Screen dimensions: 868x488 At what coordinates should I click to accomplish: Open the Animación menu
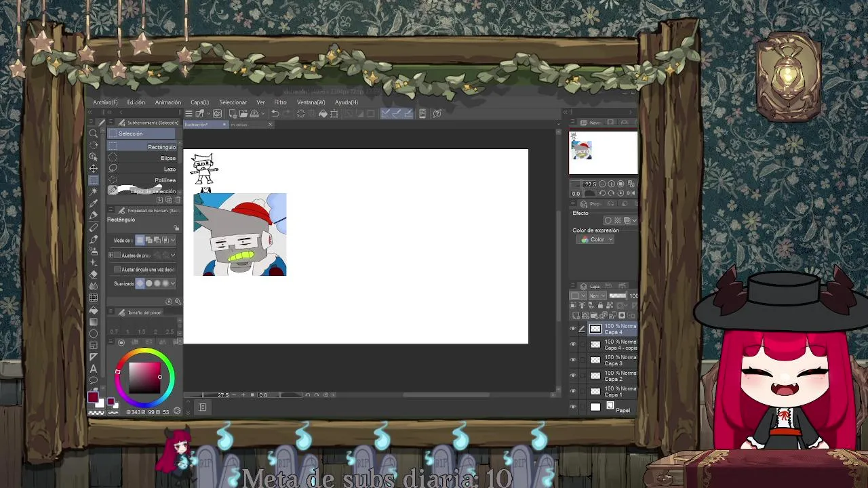(168, 102)
